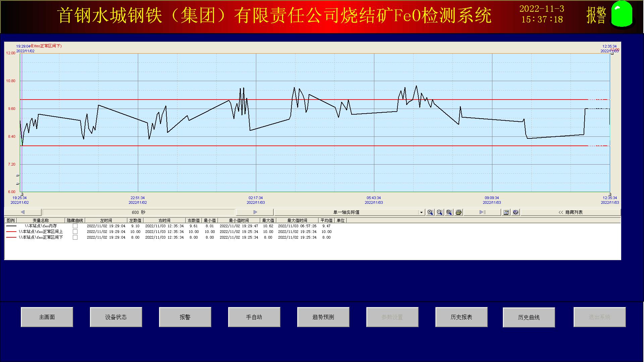Click the 最大值时间 column header
This screenshot has width=644, height=362.
coord(297,221)
